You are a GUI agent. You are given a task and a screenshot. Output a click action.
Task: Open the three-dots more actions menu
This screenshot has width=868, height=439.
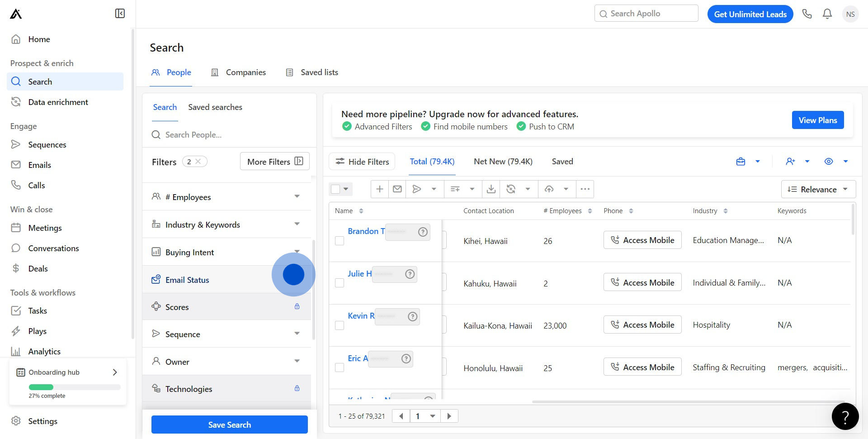click(x=585, y=189)
